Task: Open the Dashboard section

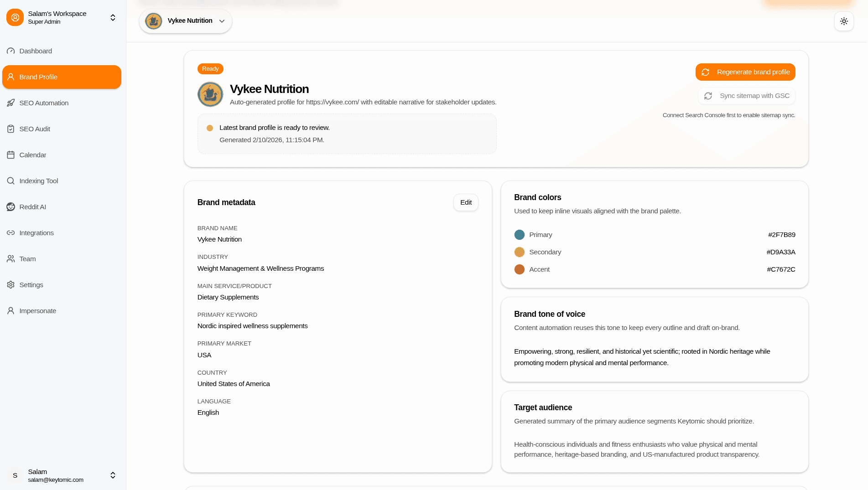Action: (x=35, y=51)
